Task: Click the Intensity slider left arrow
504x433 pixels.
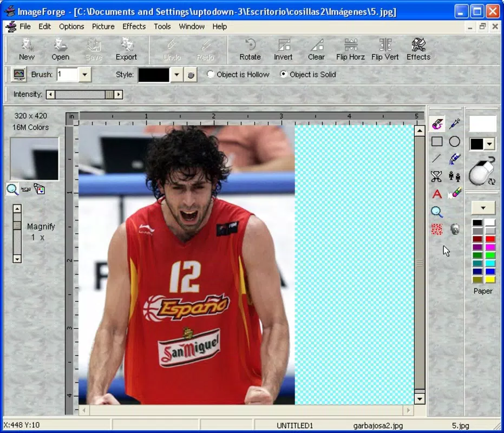Action: [50, 95]
